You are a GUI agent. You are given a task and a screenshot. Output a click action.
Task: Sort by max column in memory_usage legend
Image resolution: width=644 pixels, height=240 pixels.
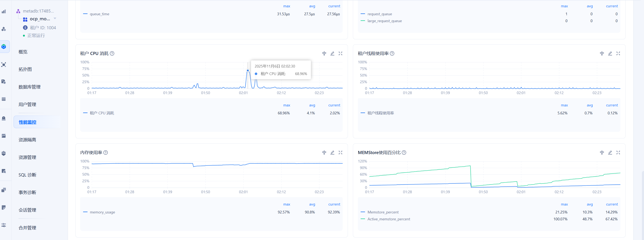coord(287,204)
